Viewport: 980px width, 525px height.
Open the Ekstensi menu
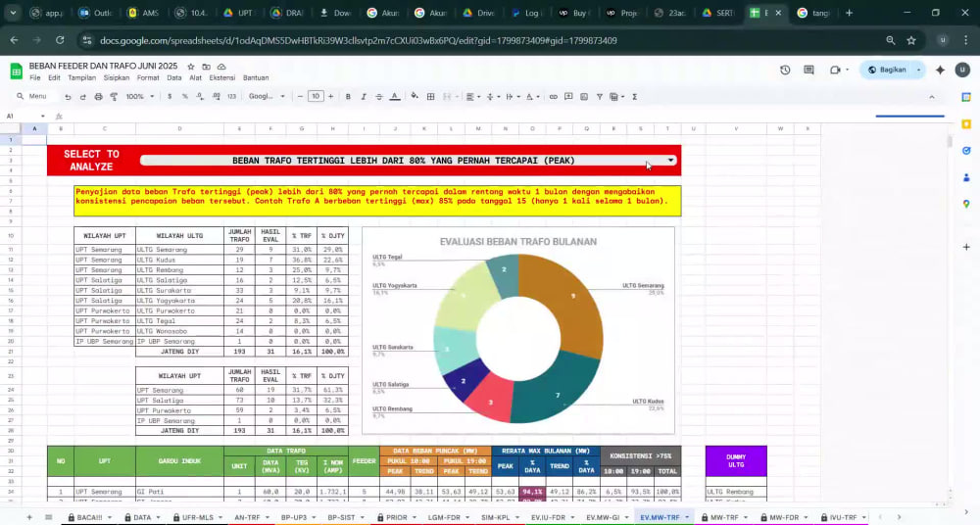coord(221,78)
